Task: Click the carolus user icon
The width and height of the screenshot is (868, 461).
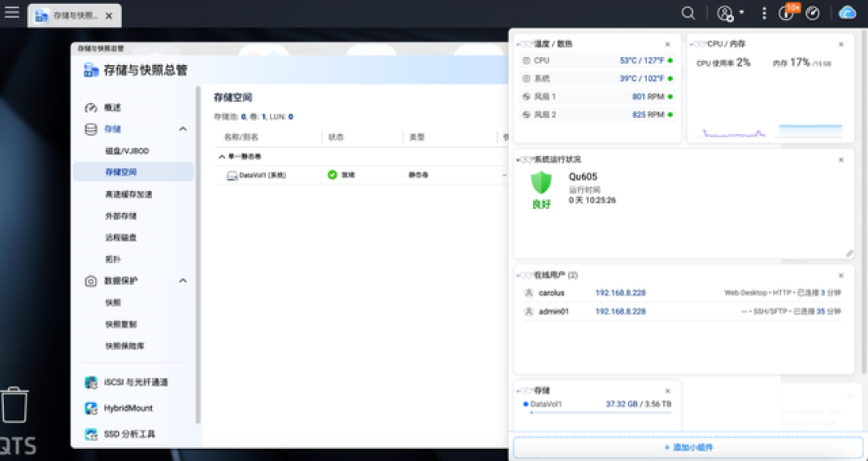Action: click(528, 293)
